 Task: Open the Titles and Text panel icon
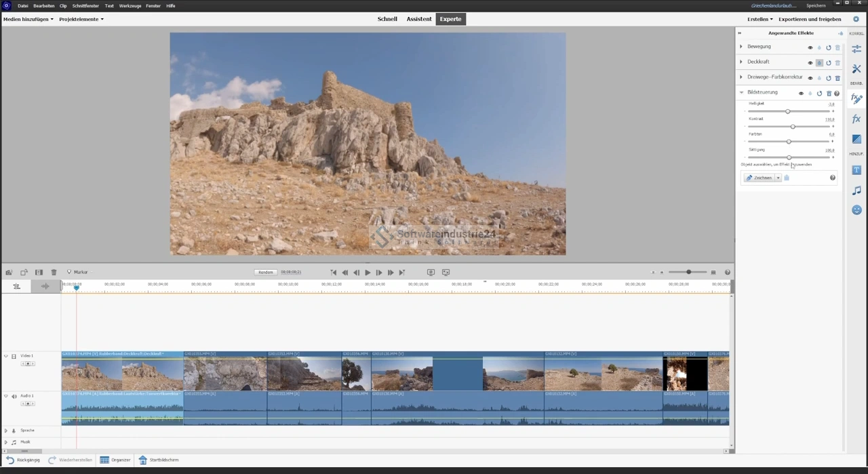point(856,170)
